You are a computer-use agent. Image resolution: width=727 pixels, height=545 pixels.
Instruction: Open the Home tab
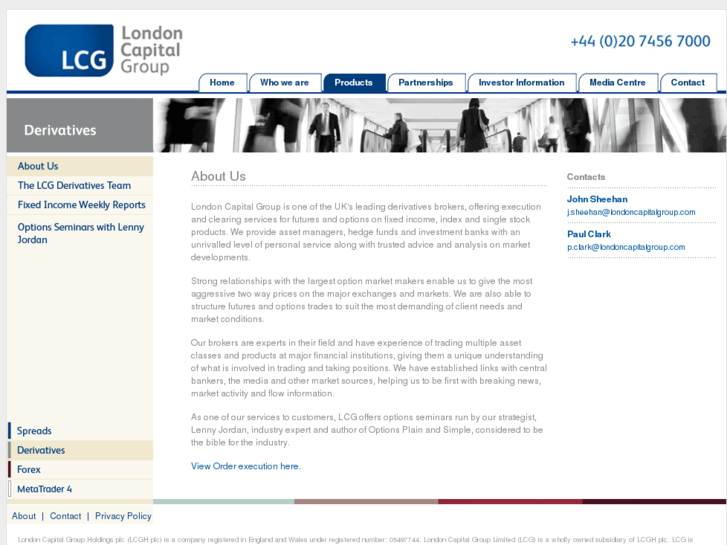(x=223, y=83)
